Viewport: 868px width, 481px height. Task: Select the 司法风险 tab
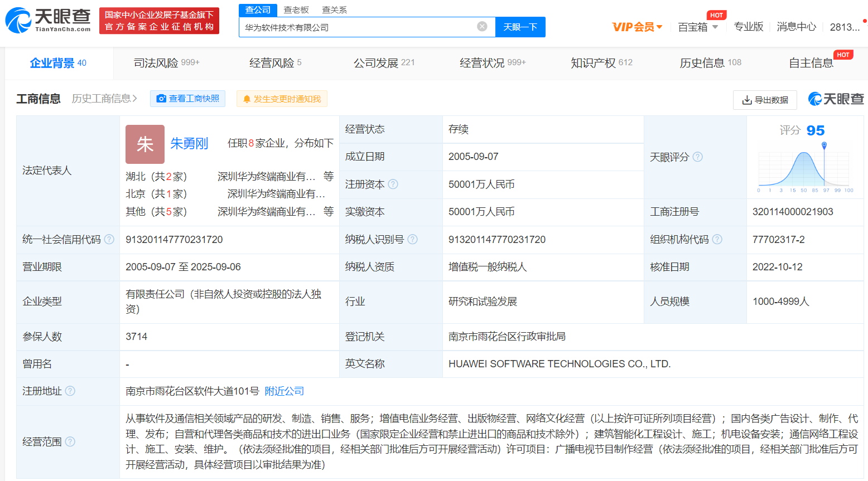[166, 63]
